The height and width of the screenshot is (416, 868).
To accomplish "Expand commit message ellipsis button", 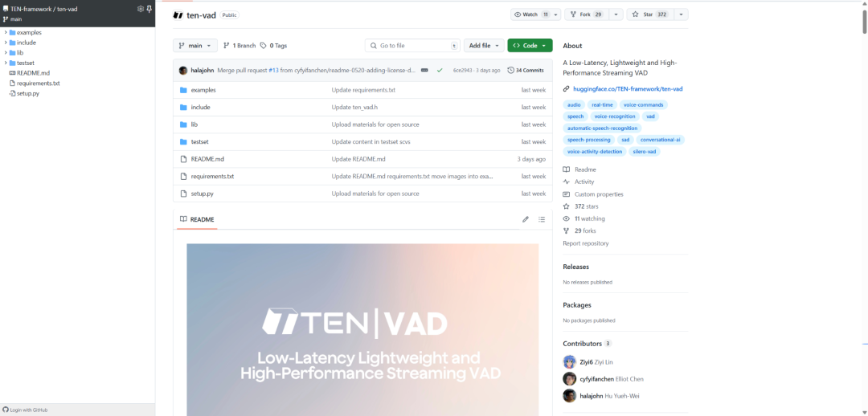I will click(x=424, y=70).
